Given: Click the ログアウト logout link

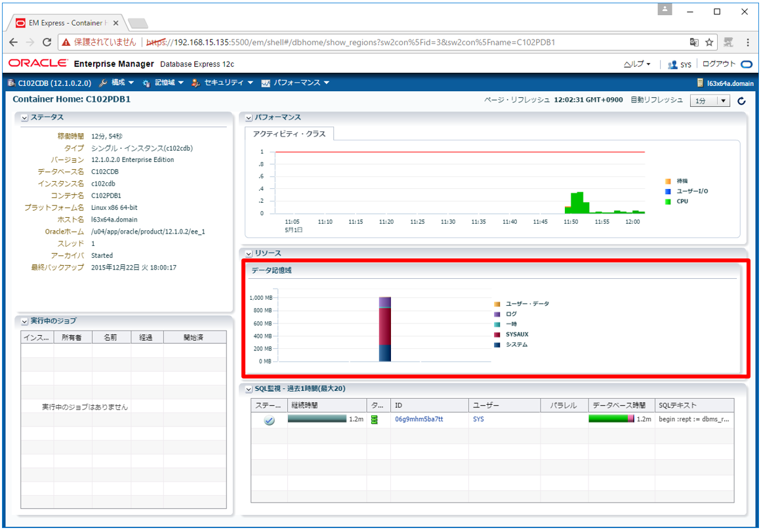Looking at the screenshot, I should [719, 64].
